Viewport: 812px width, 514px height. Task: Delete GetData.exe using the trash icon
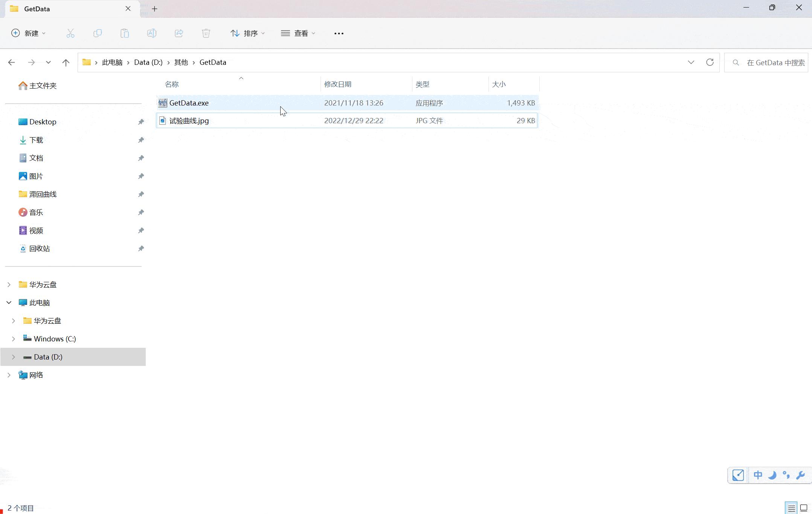(206, 33)
